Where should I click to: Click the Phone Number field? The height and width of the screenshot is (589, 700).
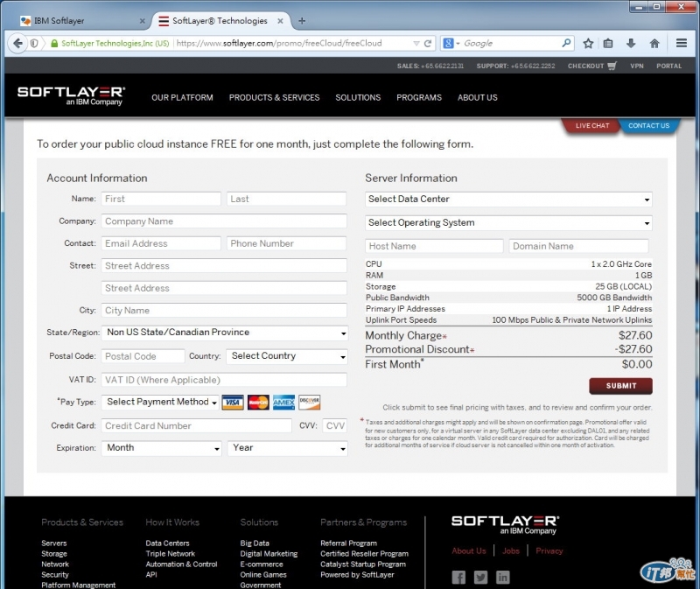(x=287, y=243)
